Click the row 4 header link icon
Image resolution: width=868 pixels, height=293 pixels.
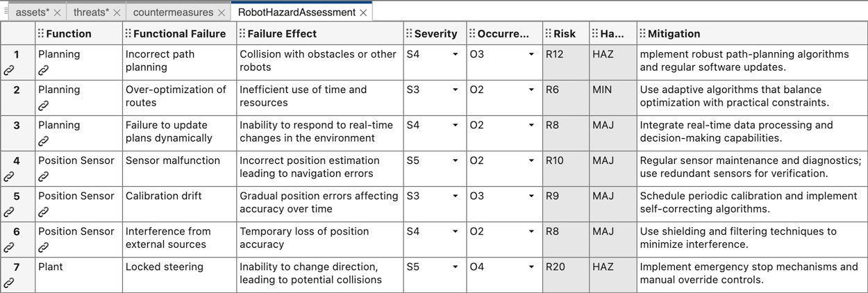[x=9, y=176]
